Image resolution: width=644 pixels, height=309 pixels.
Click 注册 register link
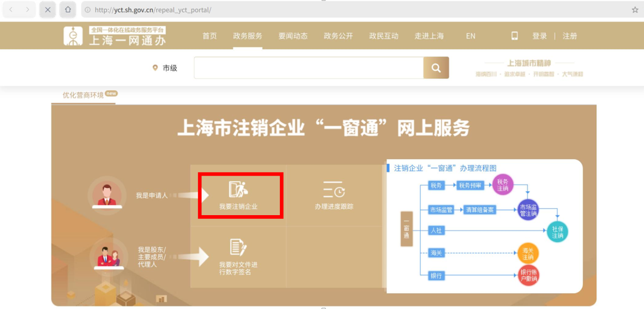570,36
